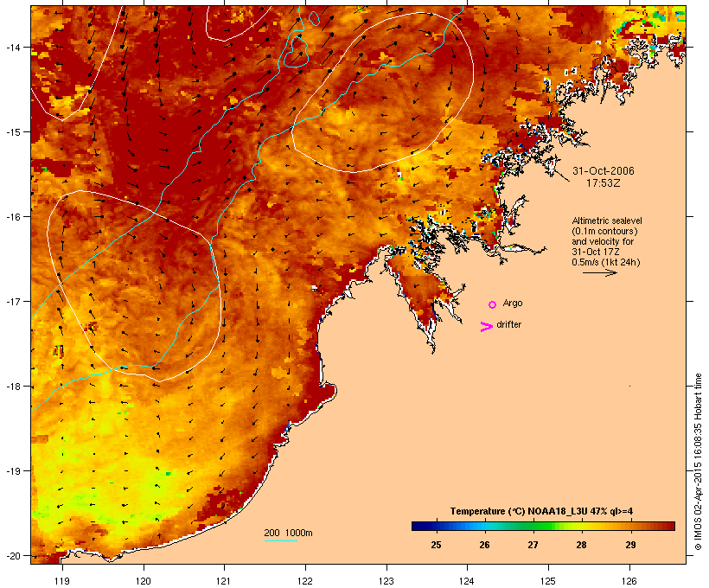Click the date label 31-Oct-2006
This screenshot has width=709, height=588.
[x=604, y=171]
